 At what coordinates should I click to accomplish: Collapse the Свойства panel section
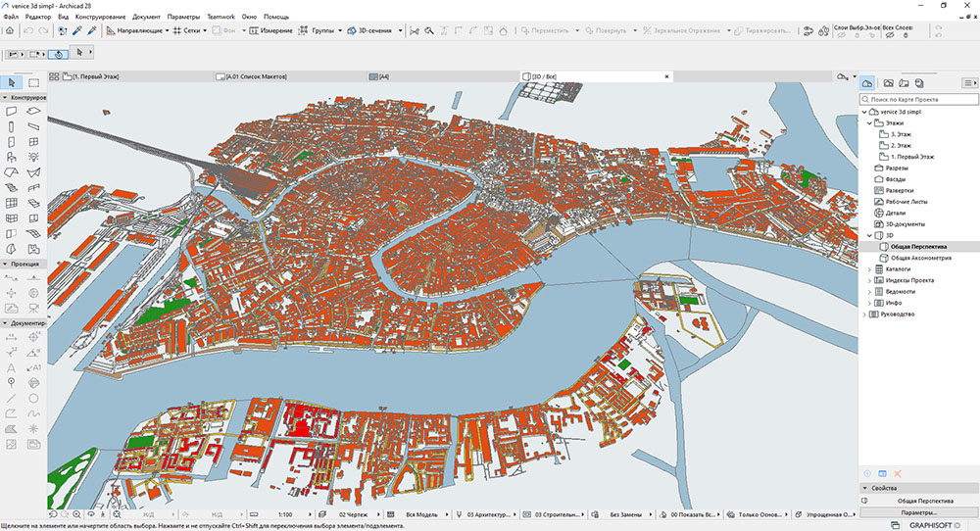pyautogui.click(x=865, y=488)
